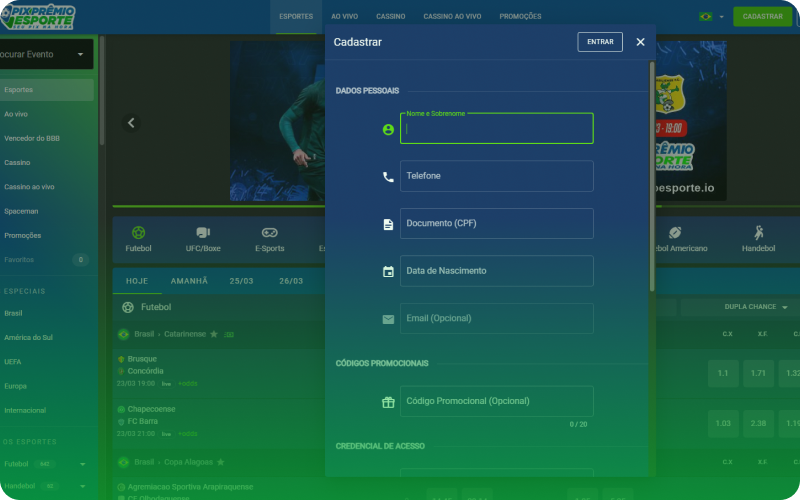Viewport: 800px width, 500px height.
Task: Click the Documento (CPF) field
Action: point(496,223)
